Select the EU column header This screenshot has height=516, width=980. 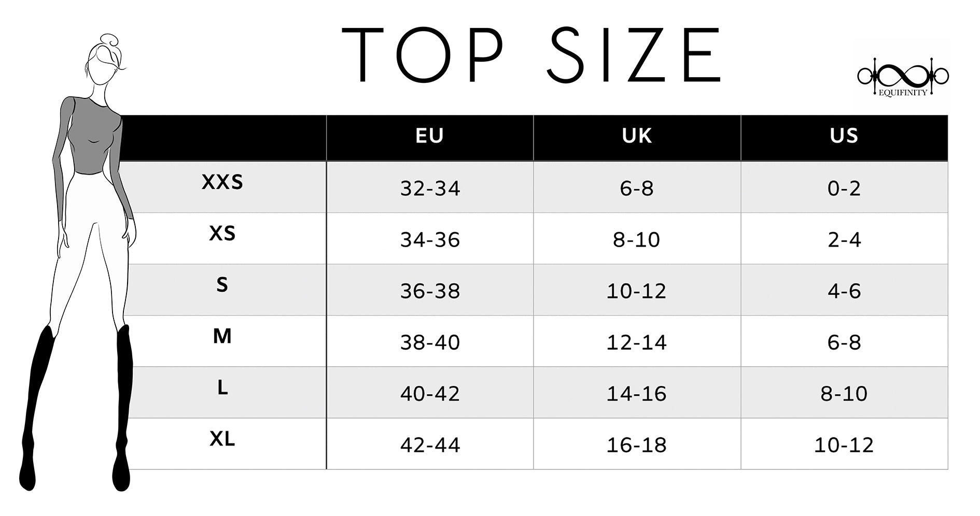429,136
